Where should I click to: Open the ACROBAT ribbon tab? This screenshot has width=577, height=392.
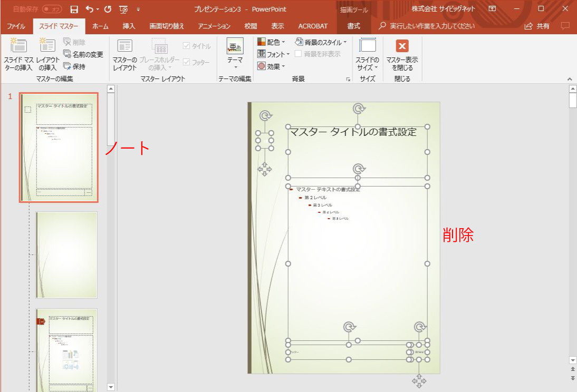point(313,25)
